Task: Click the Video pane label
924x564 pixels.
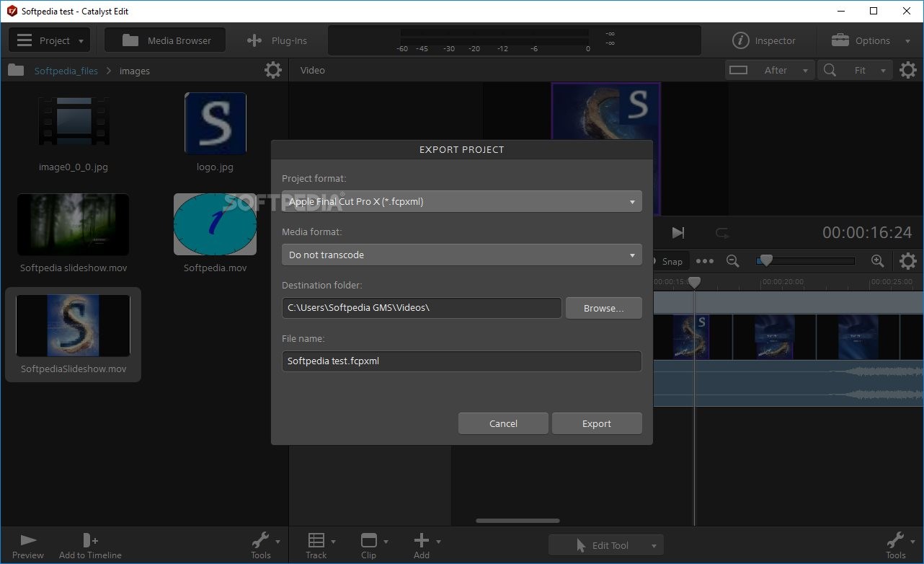Action: click(313, 70)
